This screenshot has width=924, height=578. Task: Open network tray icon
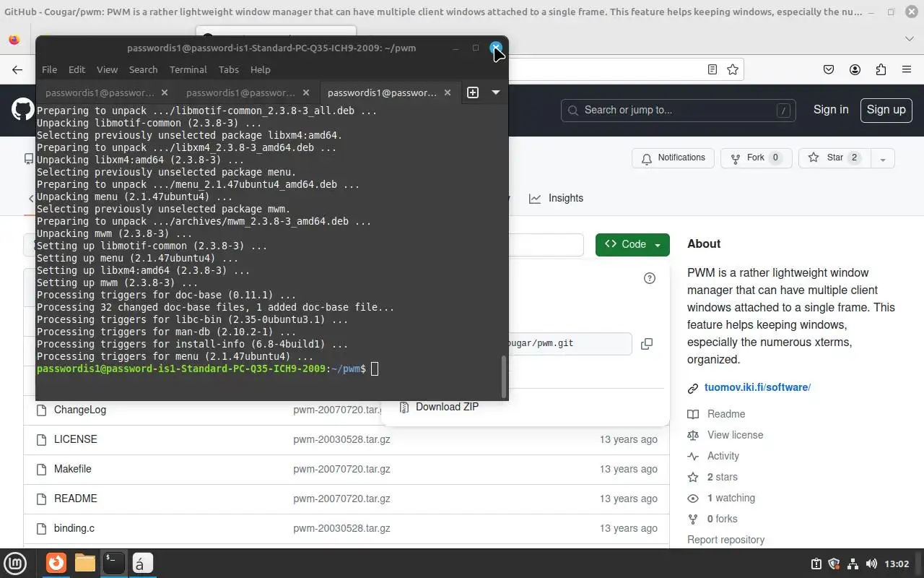(853, 564)
